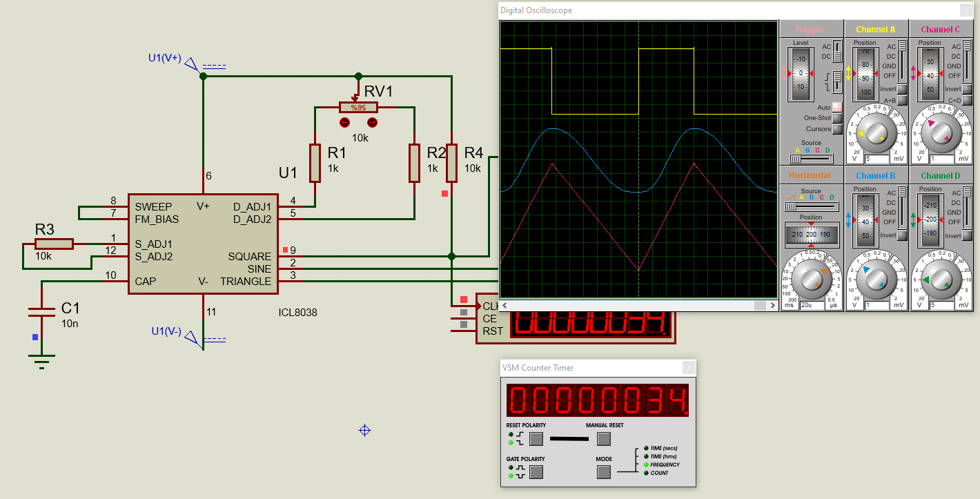Click potentiometer RV1 in the schematic
Viewport: 980px width, 499px height.
pos(357,106)
